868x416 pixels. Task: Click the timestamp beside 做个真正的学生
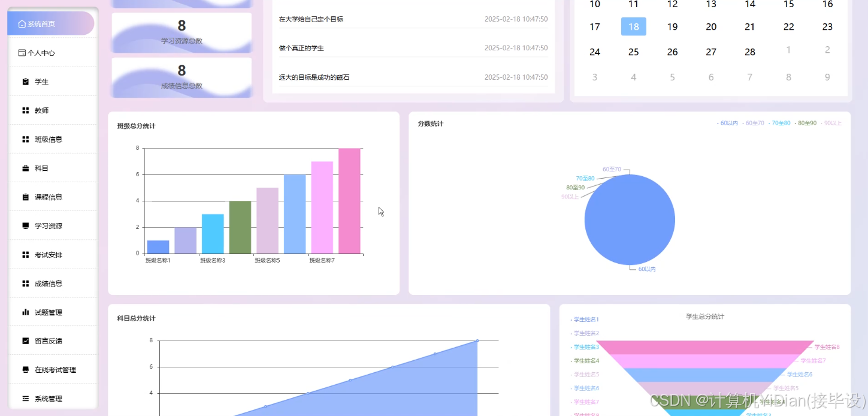point(516,48)
